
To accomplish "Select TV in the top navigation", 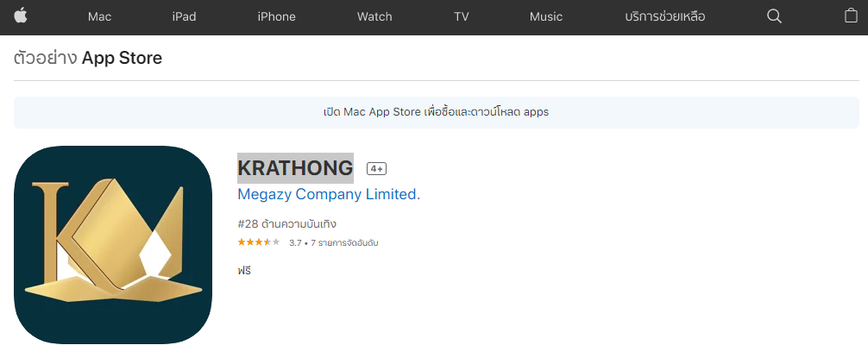I will (461, 16).
